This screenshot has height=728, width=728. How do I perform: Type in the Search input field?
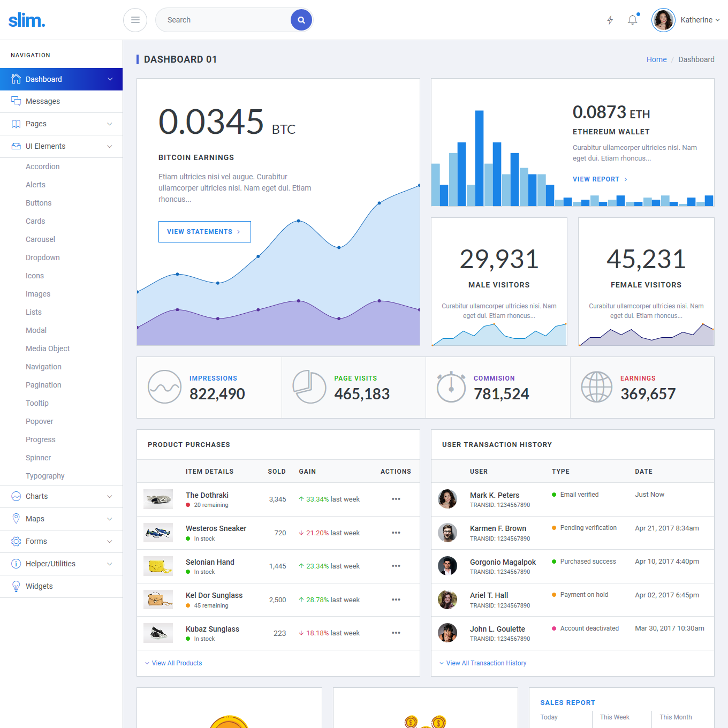pos(225,20)
